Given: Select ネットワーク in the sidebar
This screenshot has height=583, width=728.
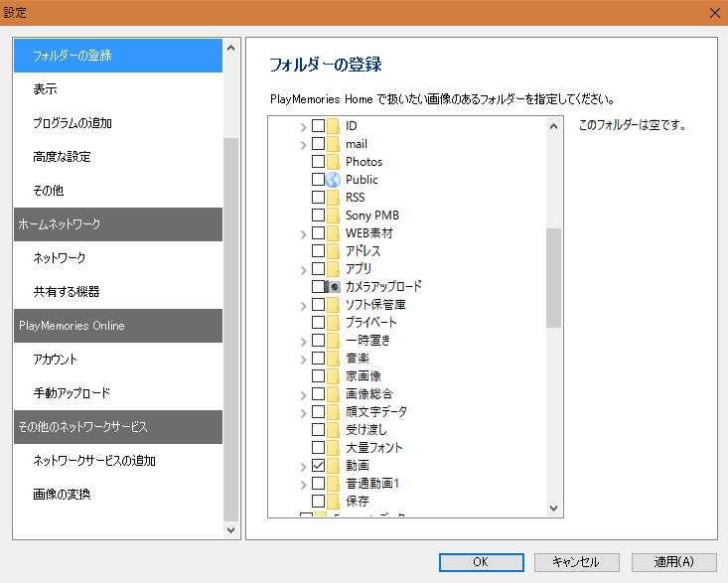Looking at the screenshot, I should coord(118,258).
